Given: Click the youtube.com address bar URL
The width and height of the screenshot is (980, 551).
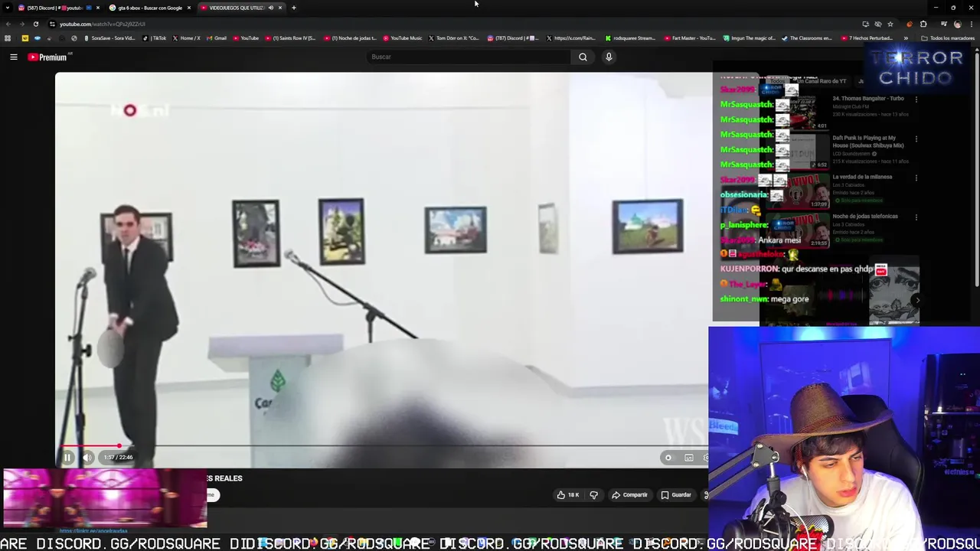Looking at the screenshot, I should (x=102, y=24).
